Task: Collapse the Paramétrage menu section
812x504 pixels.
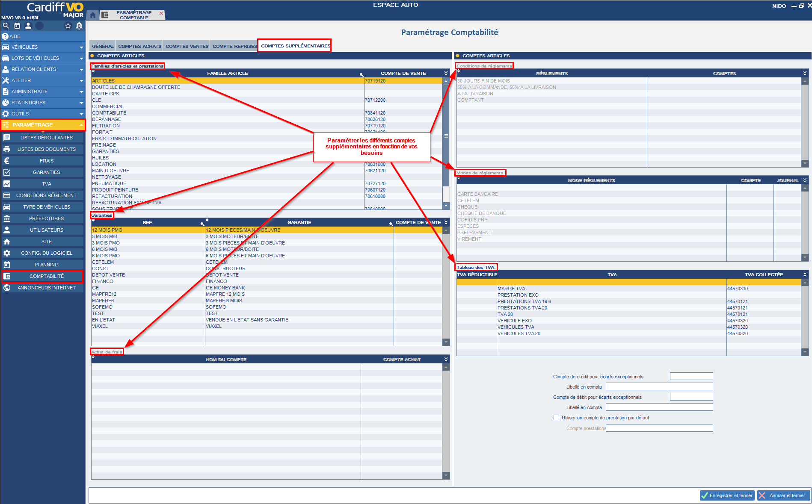Action: pyautogui.click(x=81, y=125)
